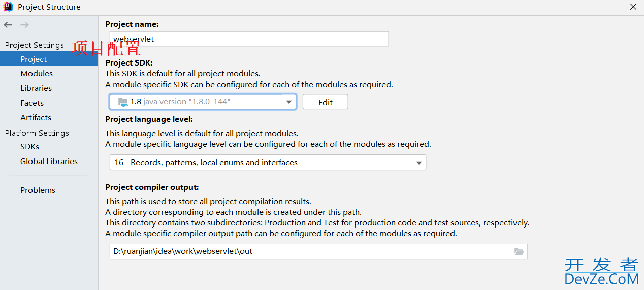Open the Artifacts settings page
The height and width of the screenshot is (290, 644).
[36, 118]
